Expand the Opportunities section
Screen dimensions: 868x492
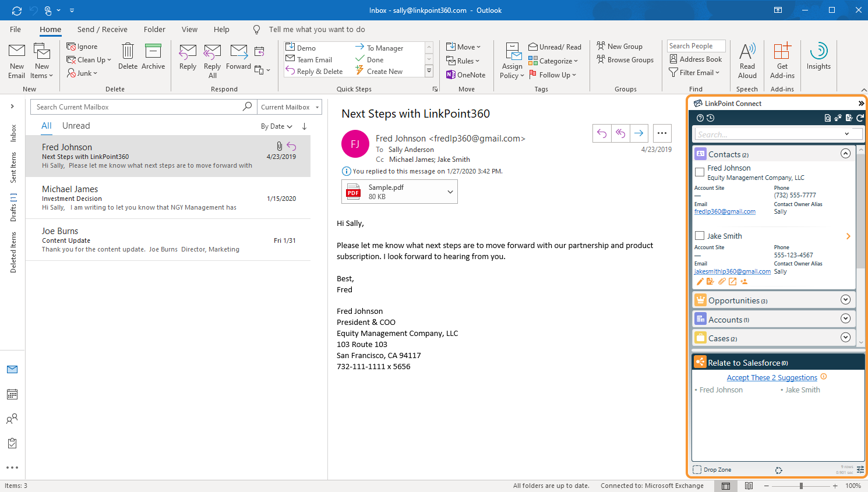pyautogui.click(x=846, y=300)
